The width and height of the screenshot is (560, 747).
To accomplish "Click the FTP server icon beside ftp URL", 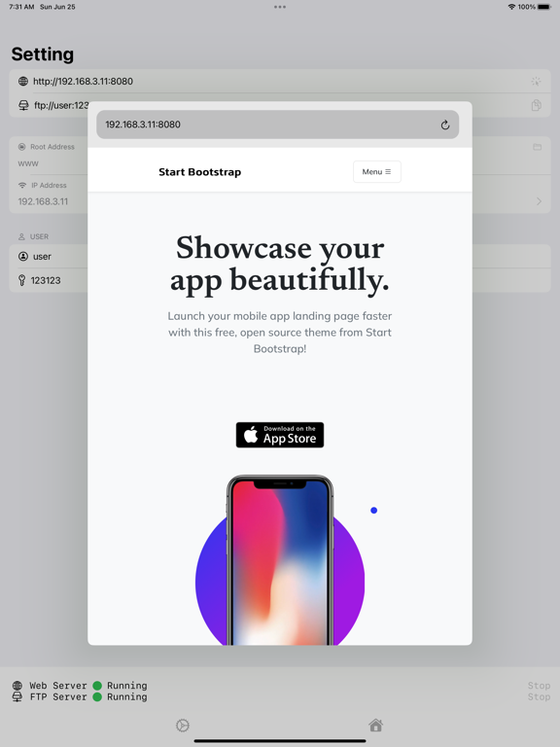I will 23,105.
